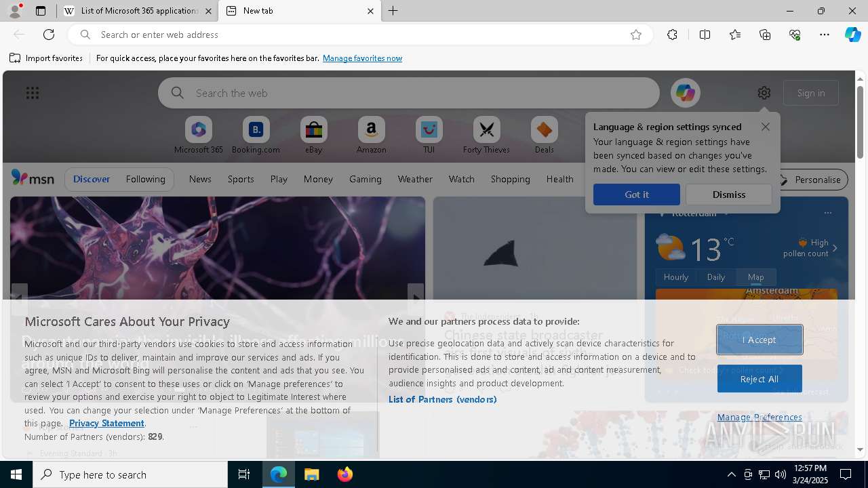The width and height of the screenshot is (868, 488).
Task: Open Copilot next to the search box
Action: pos(685,93)
